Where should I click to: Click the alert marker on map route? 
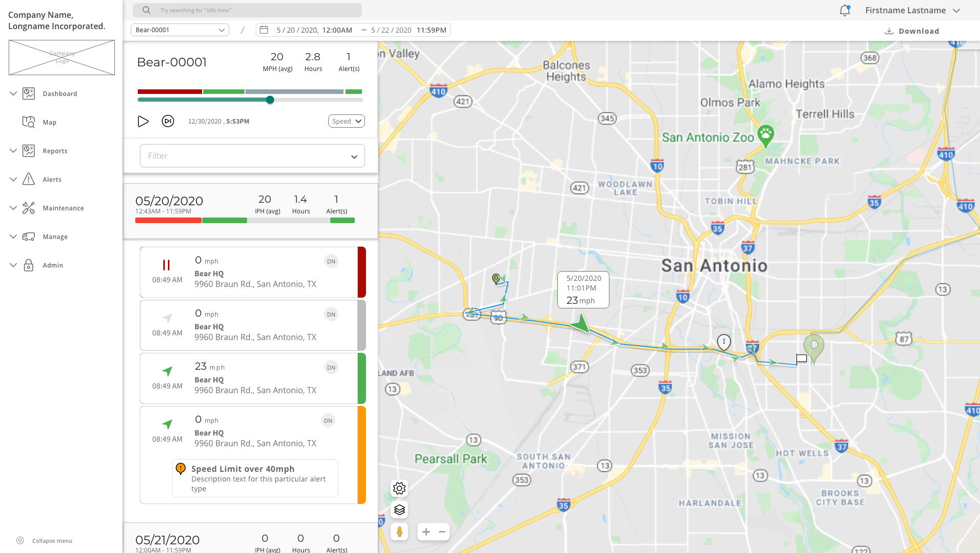tap(724, 342)
